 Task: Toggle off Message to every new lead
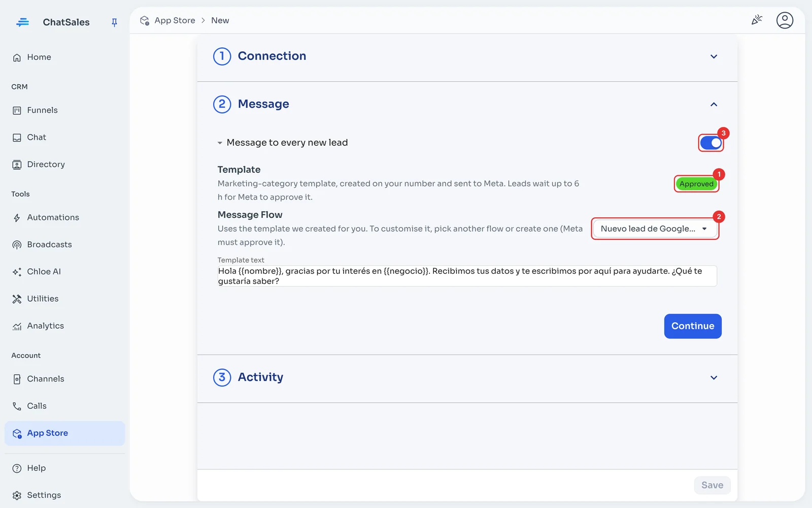(711, 143)
